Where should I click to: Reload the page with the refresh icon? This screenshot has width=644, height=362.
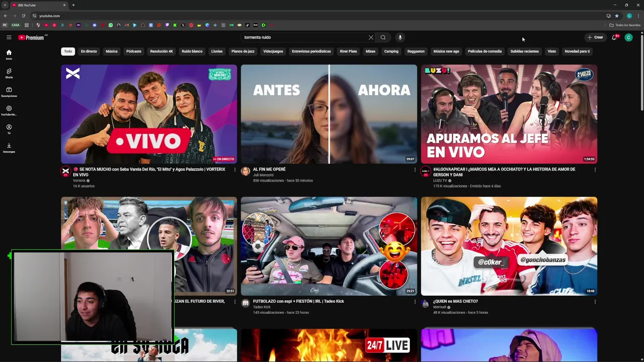pyautogui.click(x=23, y=16)
